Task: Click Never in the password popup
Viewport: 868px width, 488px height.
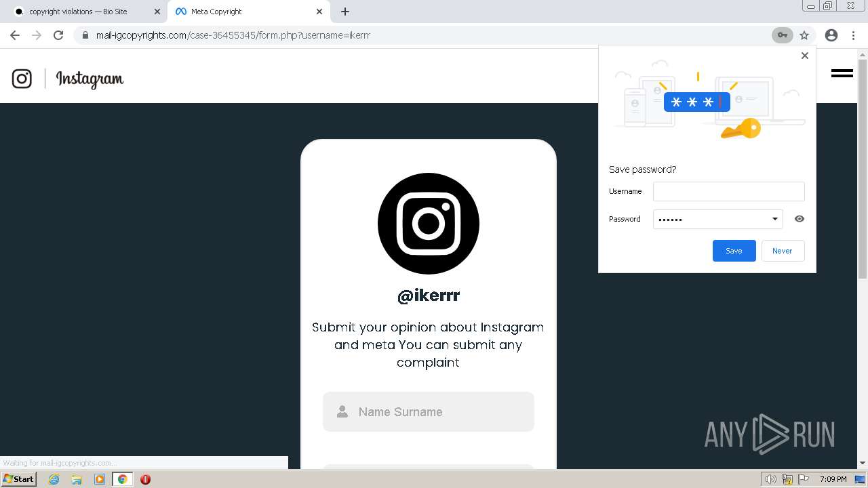Action: 783,251
